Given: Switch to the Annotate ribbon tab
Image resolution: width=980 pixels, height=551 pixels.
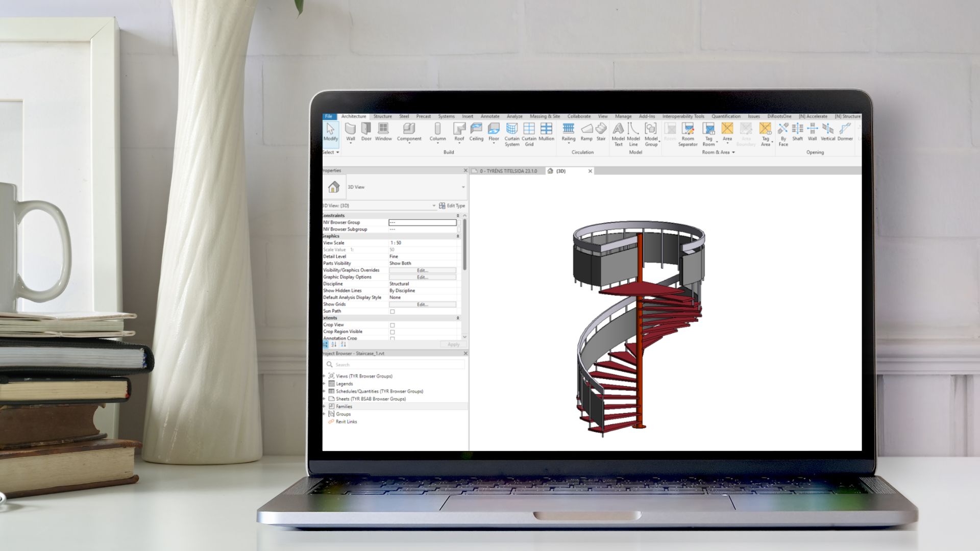Looking at the screenshot, I should 490,116.
